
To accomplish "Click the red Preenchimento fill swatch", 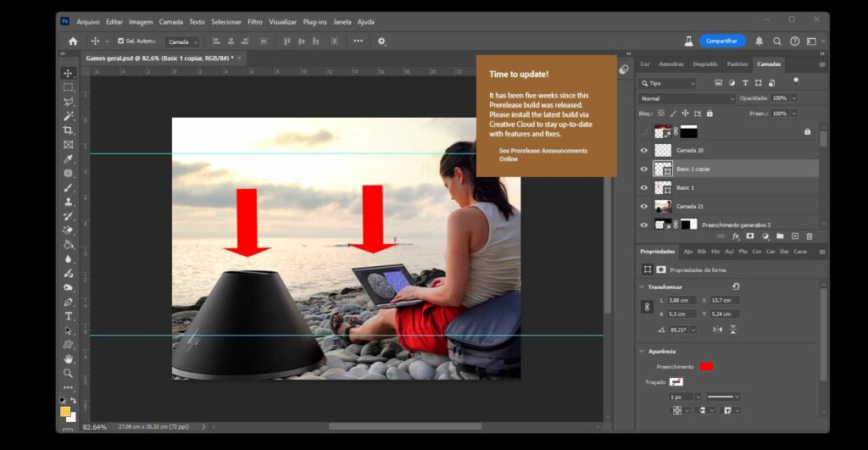I will pyautogui.click(x=706, y=366).
